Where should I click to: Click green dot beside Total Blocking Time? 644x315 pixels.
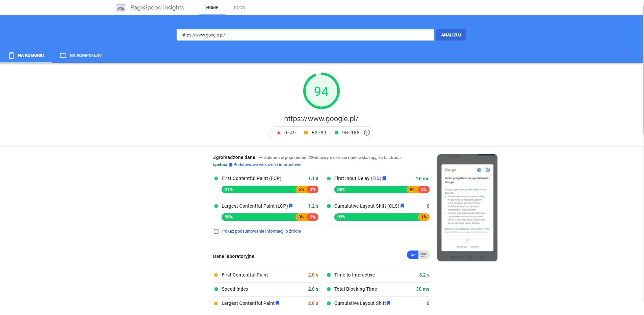(329, 289)
